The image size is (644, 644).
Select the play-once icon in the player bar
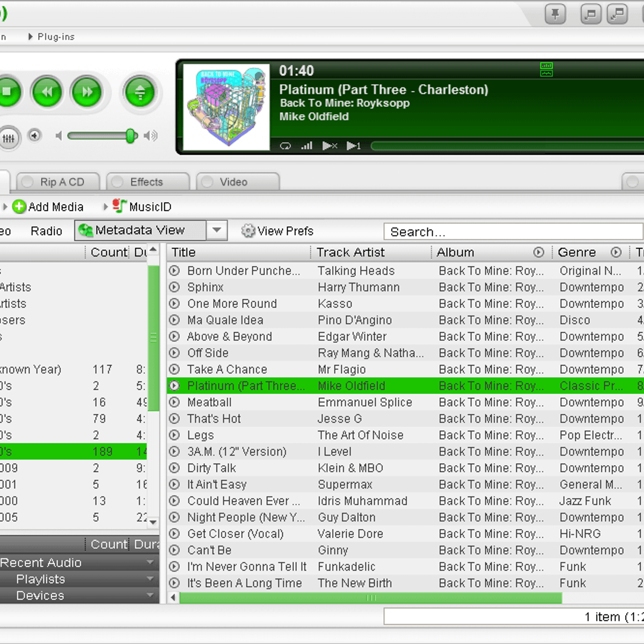(x=354, y=145)
